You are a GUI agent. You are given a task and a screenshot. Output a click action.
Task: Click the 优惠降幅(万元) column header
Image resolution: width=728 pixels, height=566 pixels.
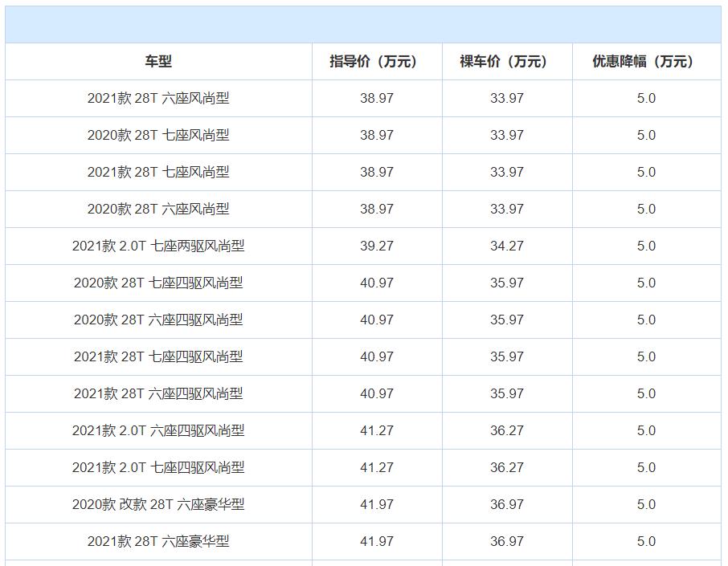(x=646, y=61)
